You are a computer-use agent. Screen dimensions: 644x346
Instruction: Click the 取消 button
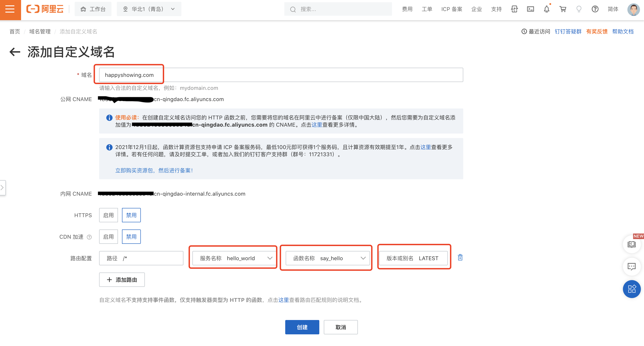pos(341,327)
